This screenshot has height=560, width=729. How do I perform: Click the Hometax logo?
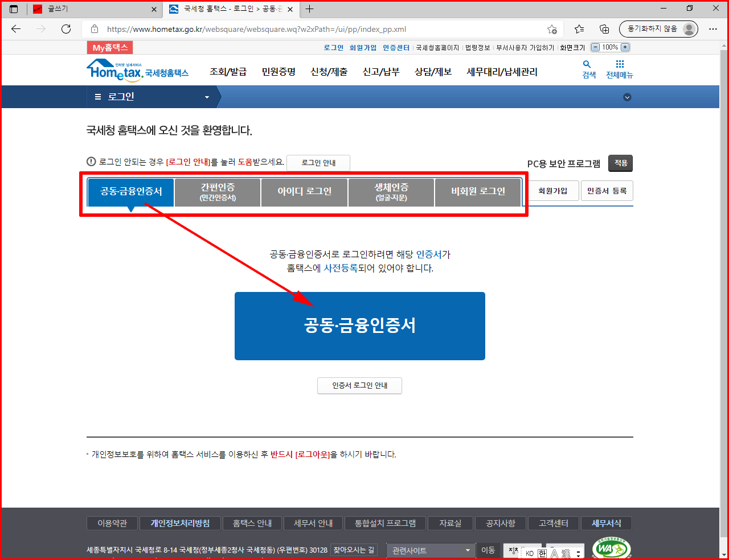pos(137,71)
